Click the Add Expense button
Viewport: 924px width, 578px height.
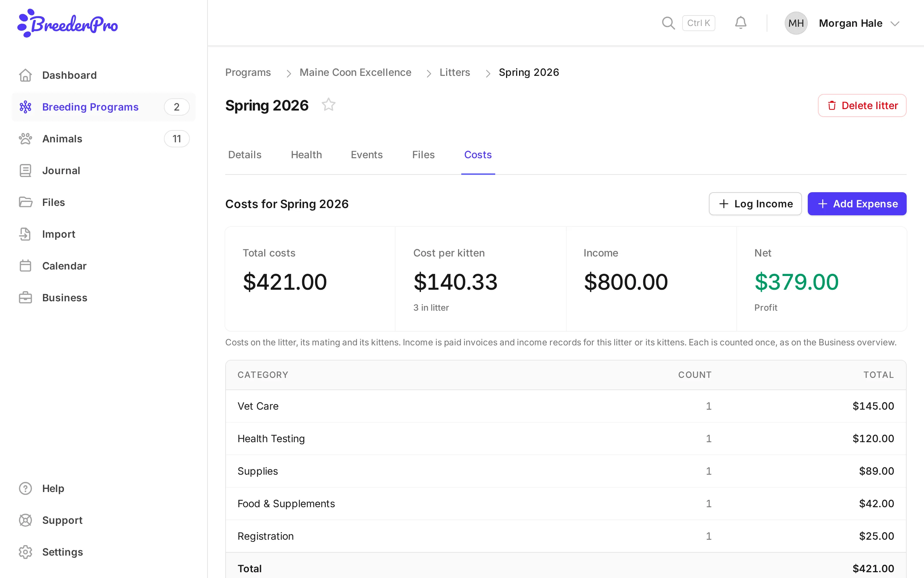(857, 204)
